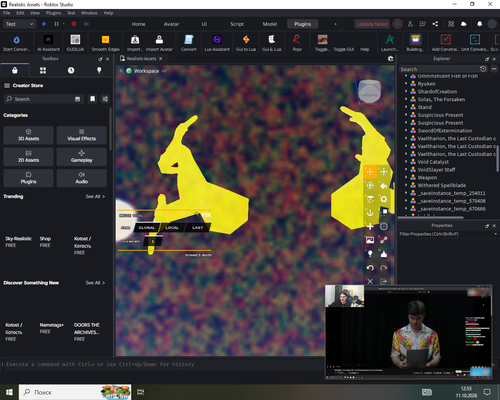Screen dimensions: 500x400
Task: Open the Audio category
Action: point(82,178)
